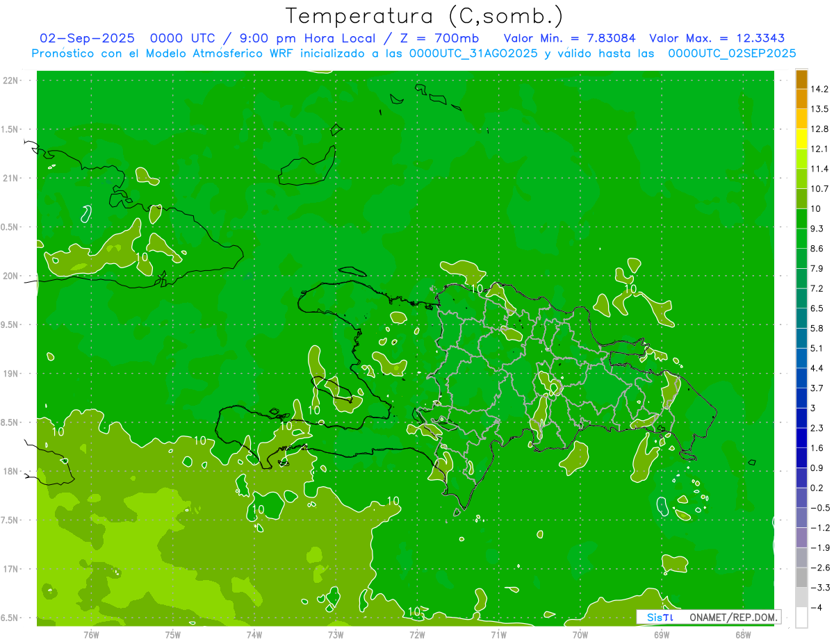834x644 pixels.
Task: Click the '73W' longitude axis label
Action: tap(336, 634)
